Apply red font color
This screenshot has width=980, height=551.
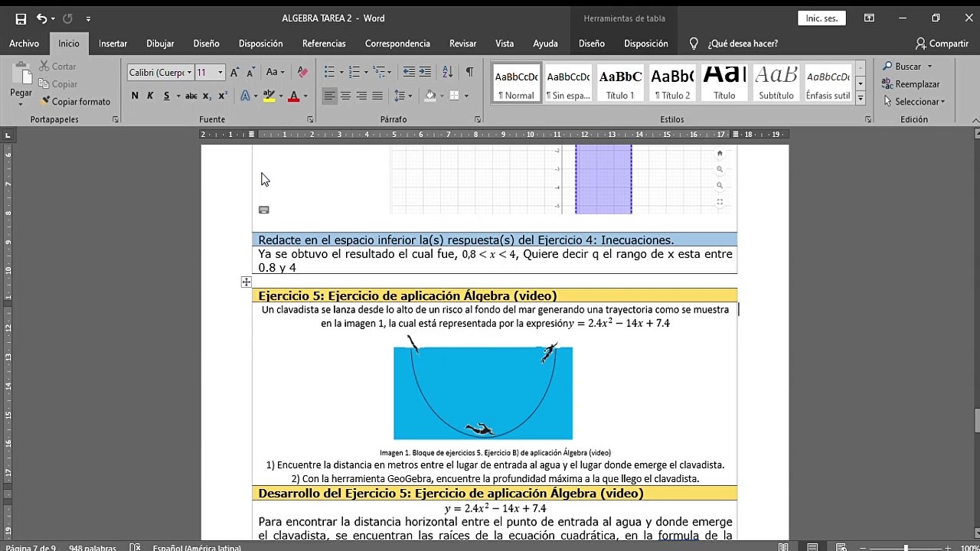[294, 96]
